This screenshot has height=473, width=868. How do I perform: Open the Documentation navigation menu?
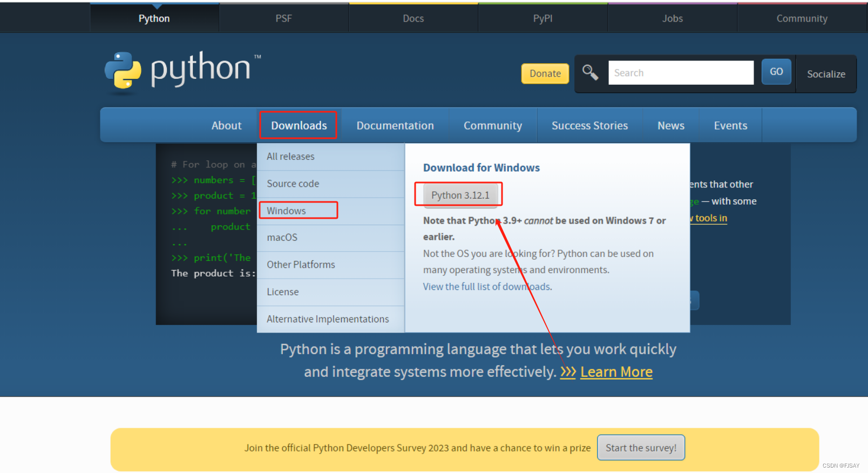[x=395, y=125]
